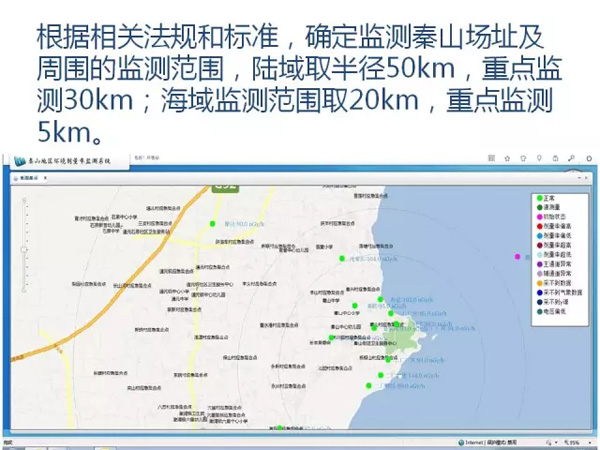Click the blue 剂量率偏低 legend swatch
Viewport: 600px width, 450px height.
click(x=540, y=236)
